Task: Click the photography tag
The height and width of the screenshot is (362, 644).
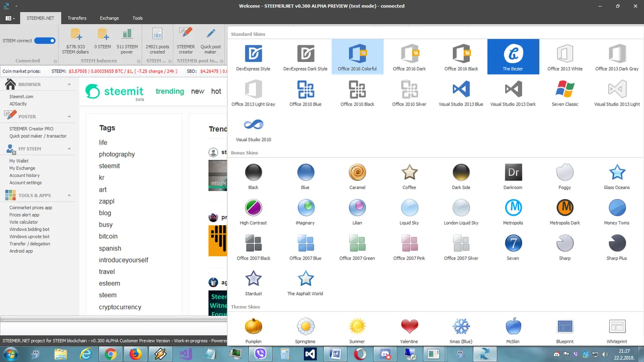Action: pos(117,154)
